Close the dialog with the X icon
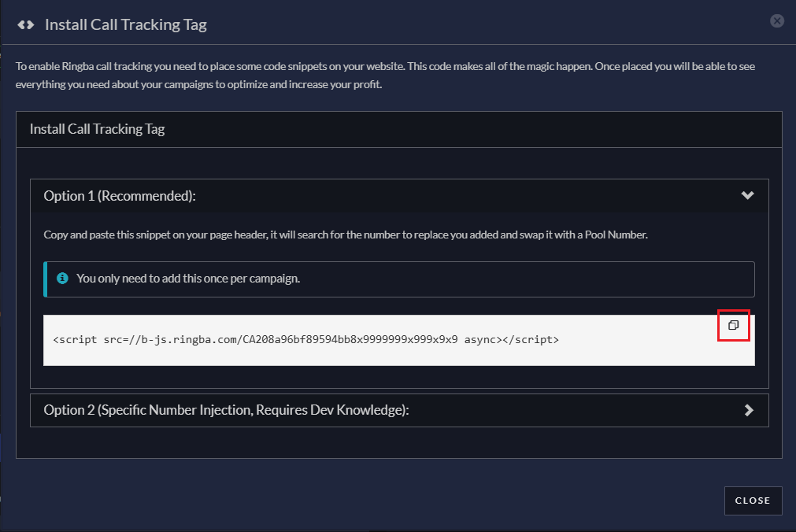 pos(776,20)
